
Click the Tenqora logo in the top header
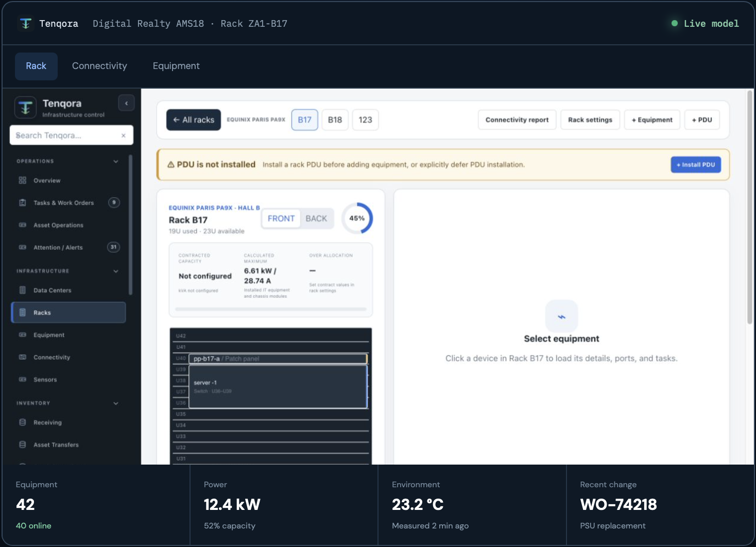coord(26,24)
